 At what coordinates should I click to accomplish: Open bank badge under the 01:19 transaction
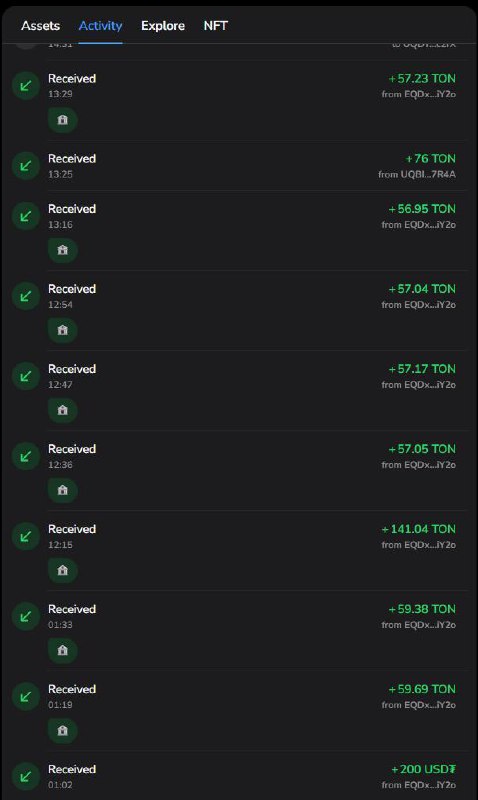pyautogui.click(x=63, y=731)
